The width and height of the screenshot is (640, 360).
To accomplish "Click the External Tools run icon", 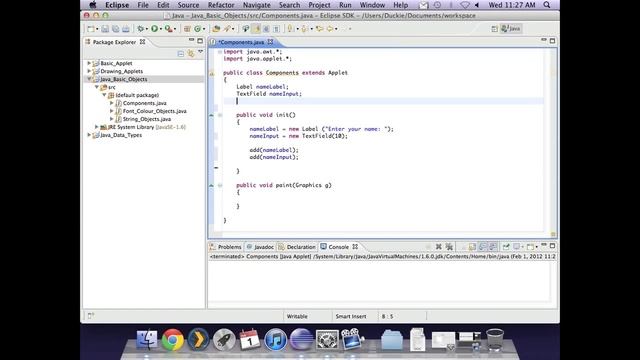I will (168, 29).
